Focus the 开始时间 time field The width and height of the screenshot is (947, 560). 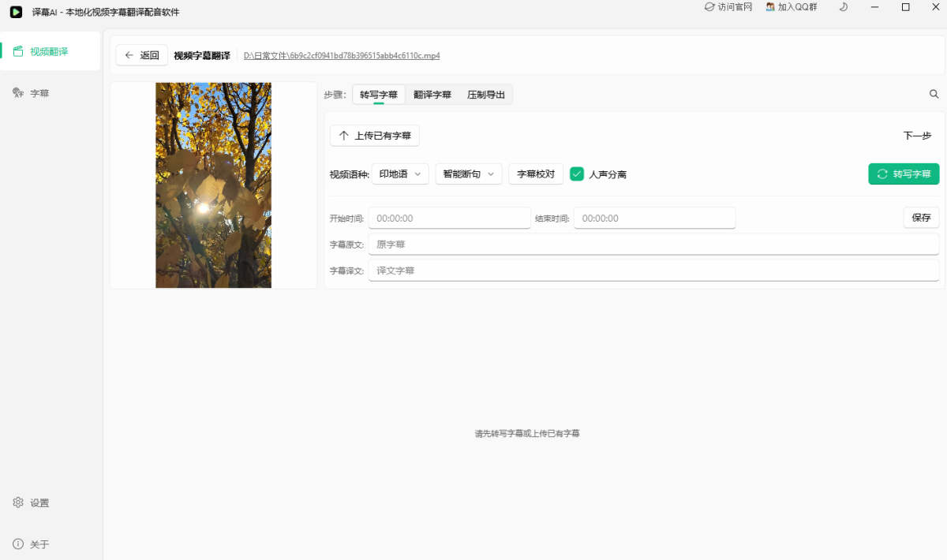click(x=450, y=218)
